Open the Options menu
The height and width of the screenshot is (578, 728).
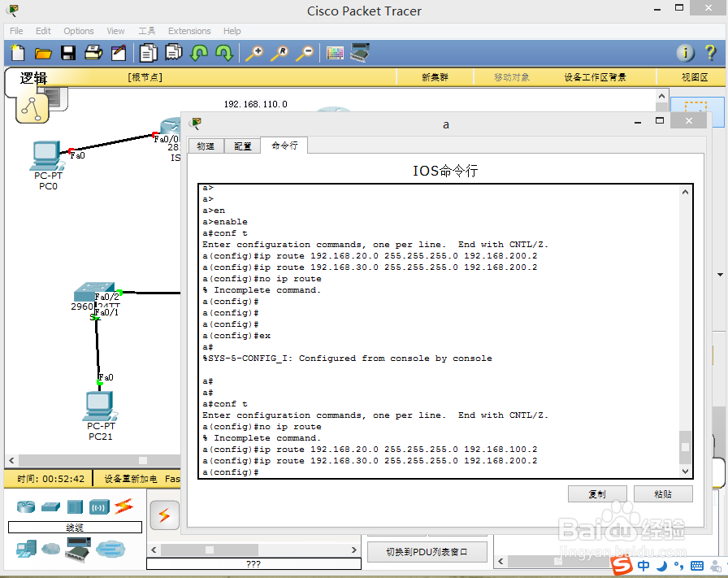79,31
